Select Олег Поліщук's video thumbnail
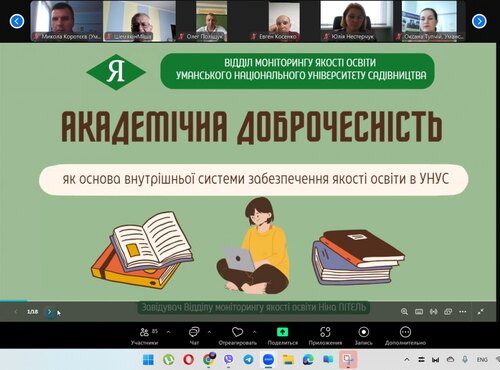The width and height of the screenshot is (500, 370). (x=211, y=21)
